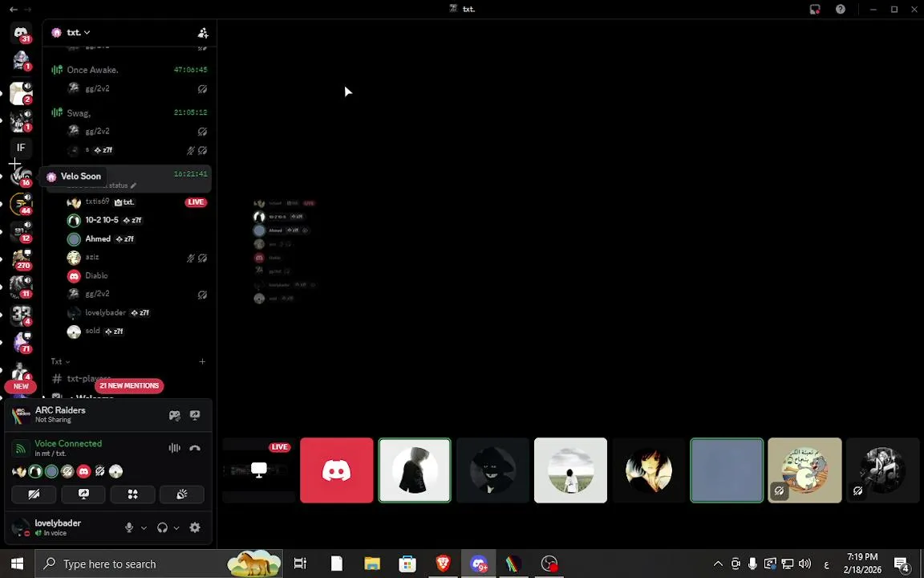Open Windows notification center icon

click(902, 564)
